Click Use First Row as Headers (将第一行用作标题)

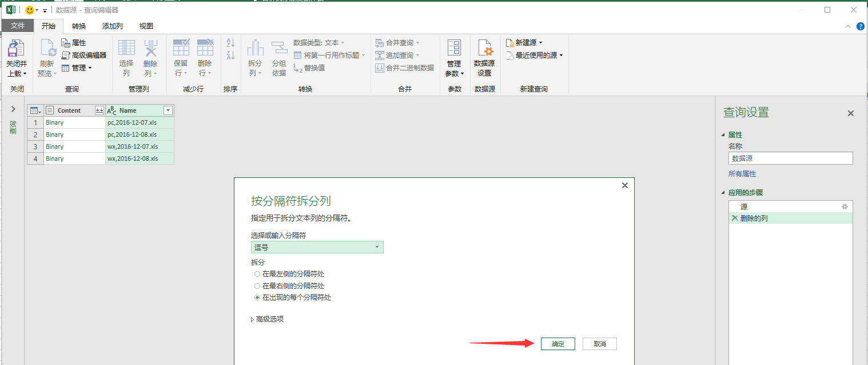click(x=329, y=55)
